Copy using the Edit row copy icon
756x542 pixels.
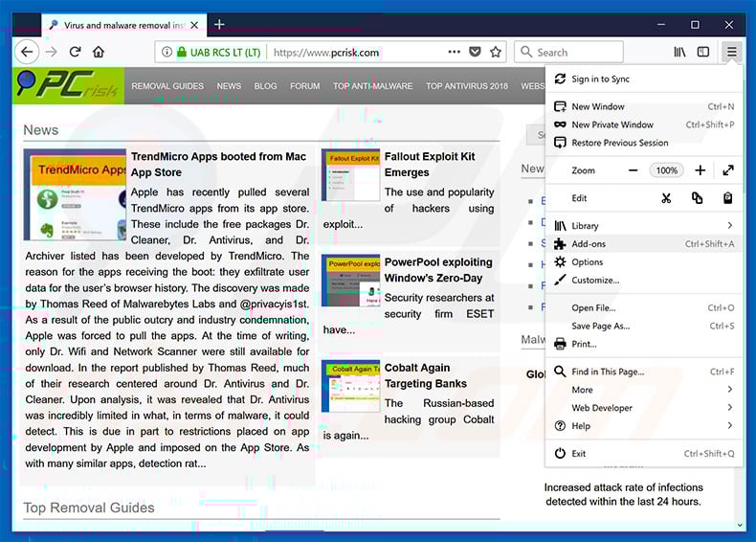click(x=697, y=198)
